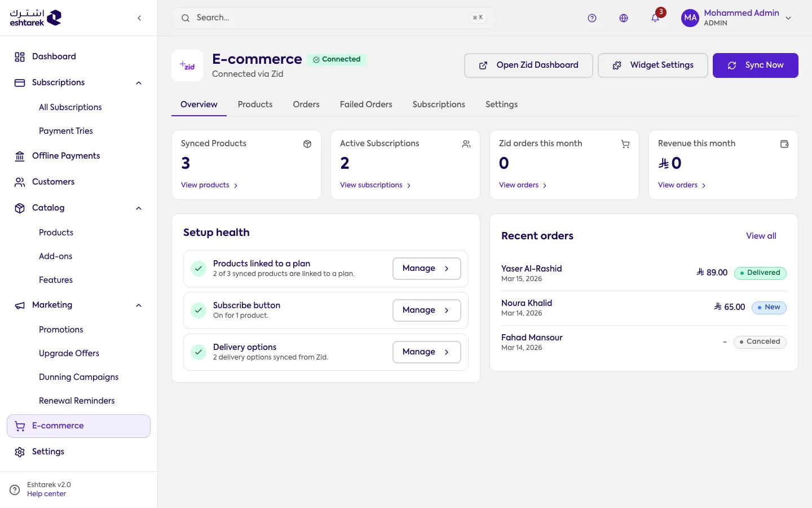Click the Dashboard grid icon
This screenshot has height=508, width=812.
(20, 56)
